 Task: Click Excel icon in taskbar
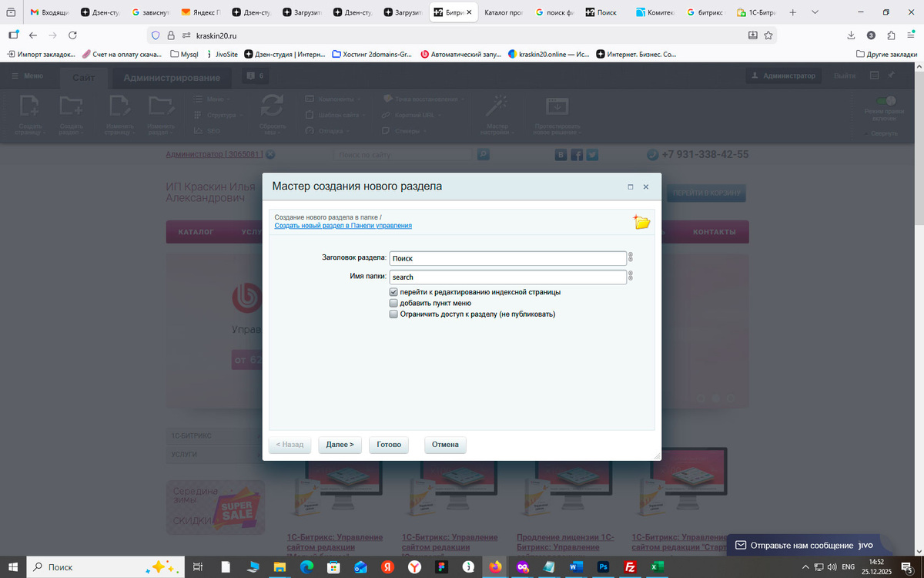[656, 566]
